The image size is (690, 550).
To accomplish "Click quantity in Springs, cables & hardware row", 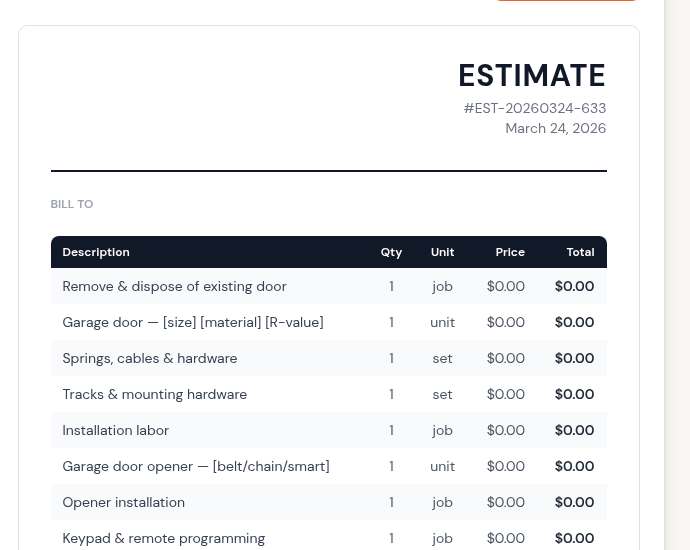I will [x=391, y=359].
